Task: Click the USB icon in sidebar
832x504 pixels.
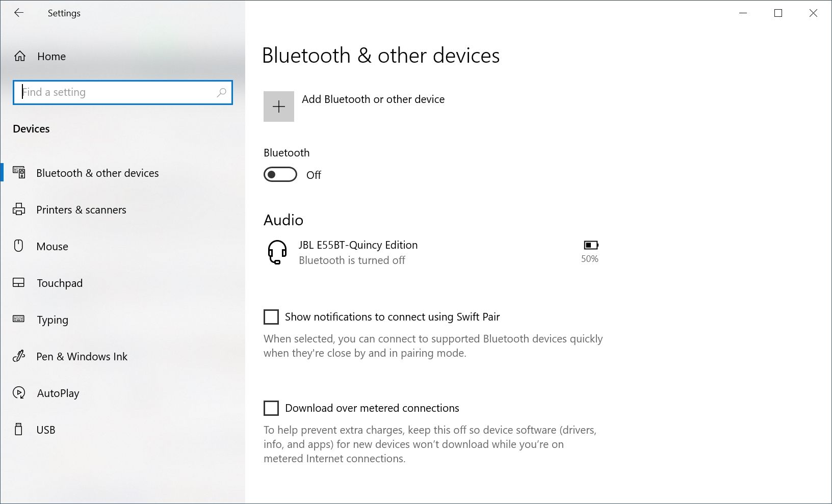Action: coord(19,430)
